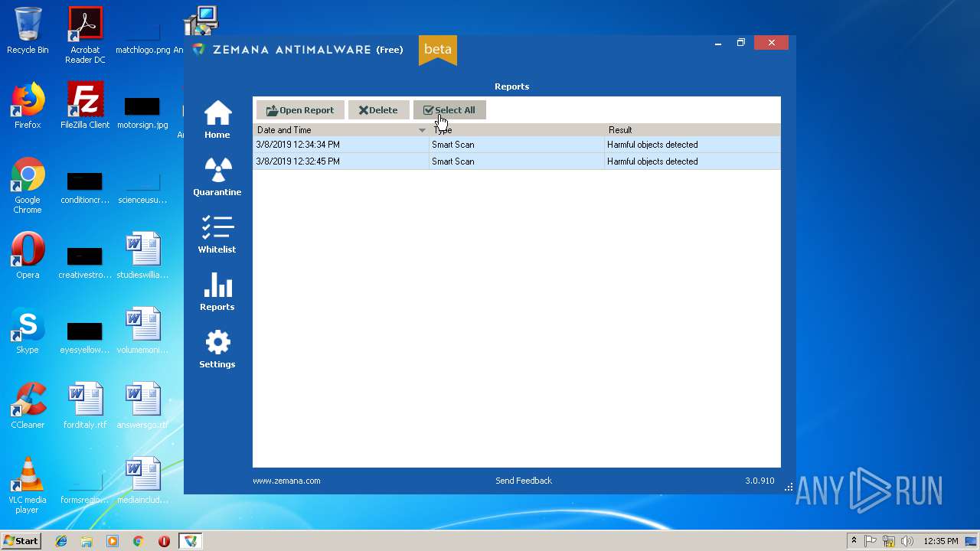980x551 pixels.
Task: Open Chrome from the taskbar
Action: coord(138,541)
